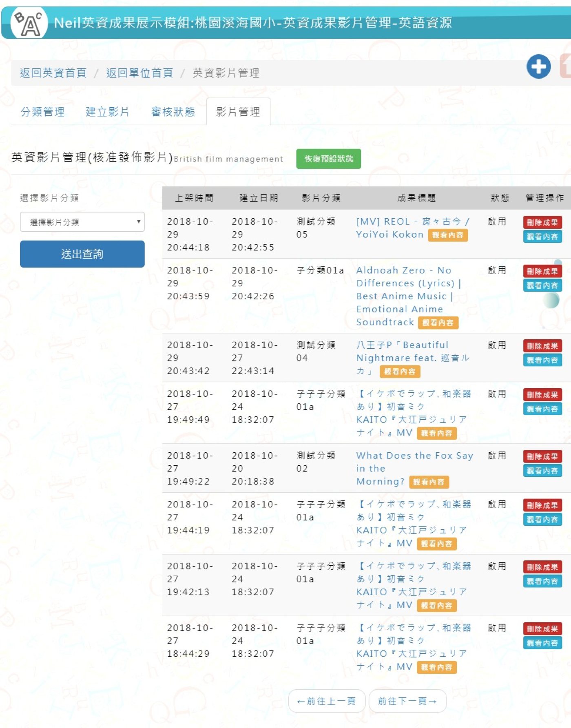Screen dimensions: 571x728
Task: Click the green 恢復預設狀態 button
Action: 328,159
